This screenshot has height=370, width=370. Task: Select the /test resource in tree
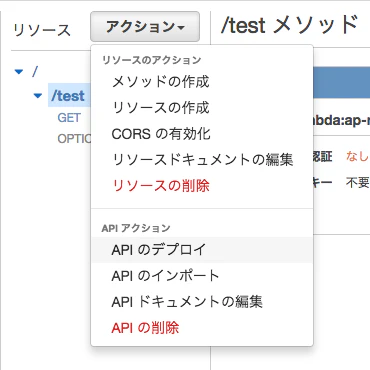pos(68,96)
